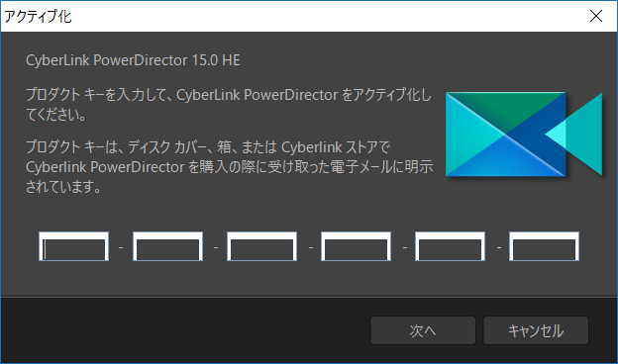
Task: Click the PowerDirector logo image
Action: (x=524, y=135)
